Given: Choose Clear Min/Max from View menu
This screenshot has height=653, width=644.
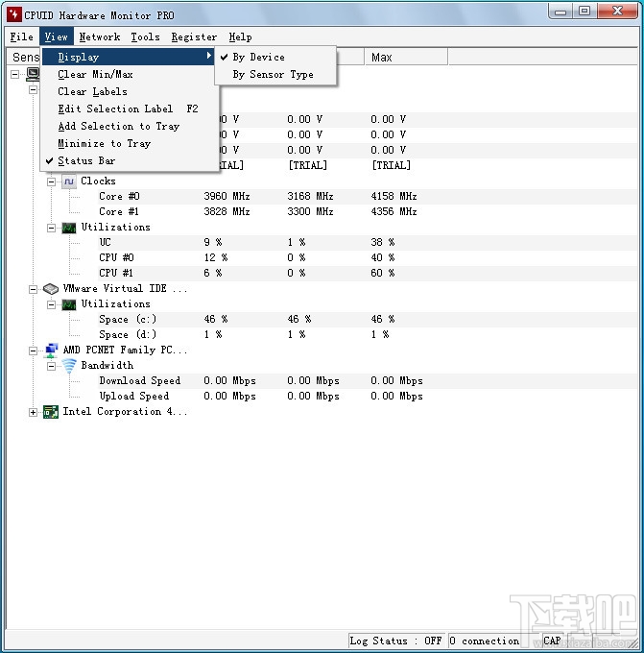Looking at the screenshot, I should point(130,74).
